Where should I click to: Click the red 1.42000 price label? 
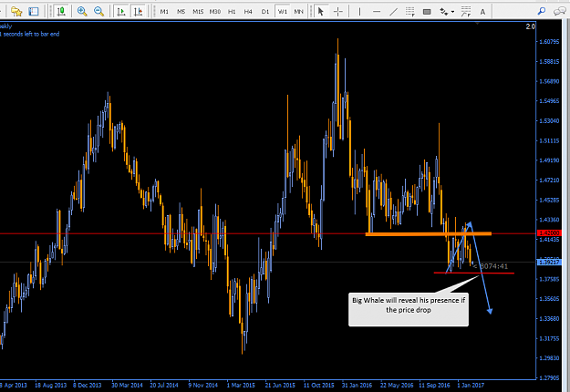(549, 232)
